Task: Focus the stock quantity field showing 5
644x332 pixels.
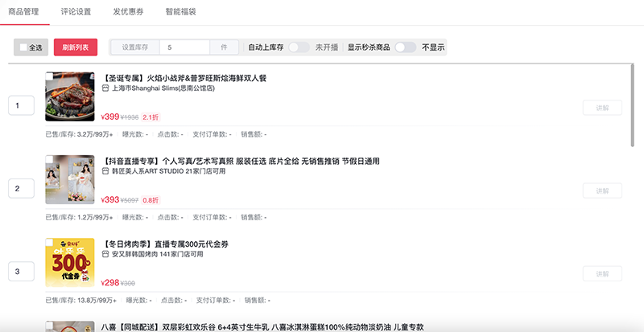Action: click(184, 48)
